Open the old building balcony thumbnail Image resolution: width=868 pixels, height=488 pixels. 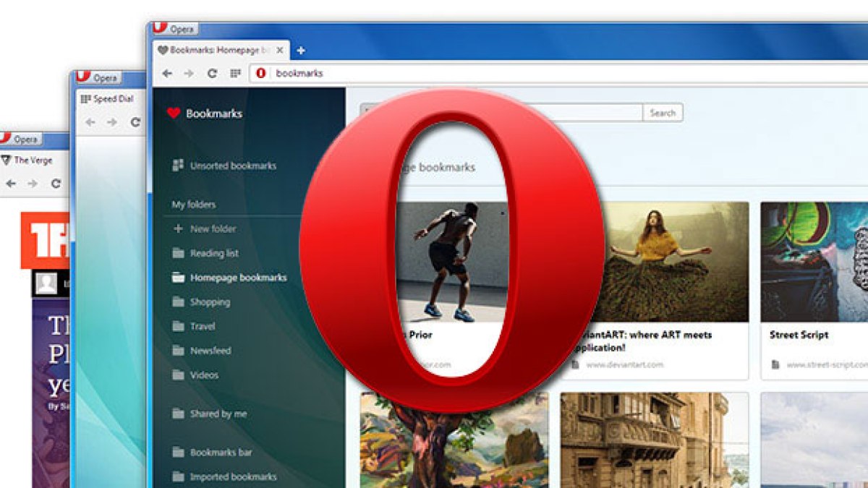655,440
